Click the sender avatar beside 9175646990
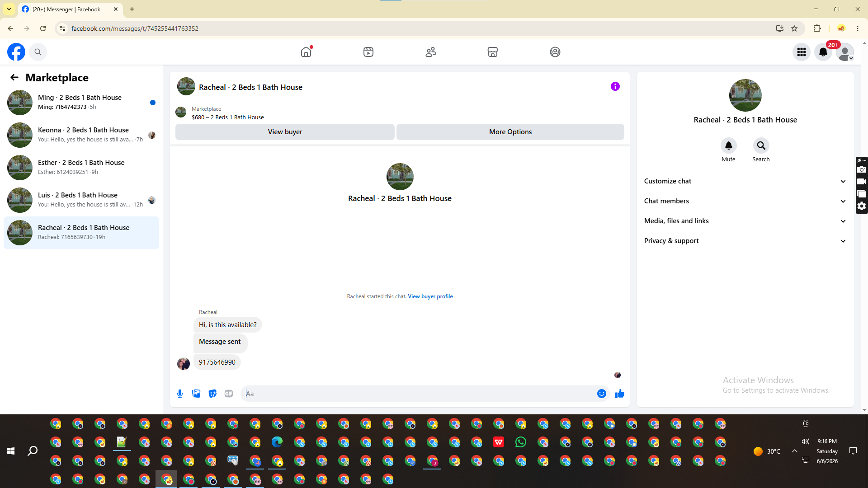 point(184,364)
